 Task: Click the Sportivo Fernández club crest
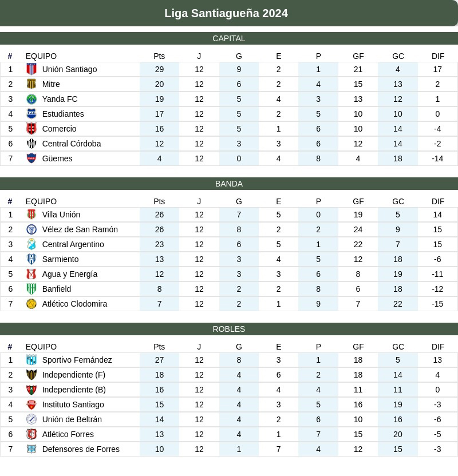click(31, 360)
